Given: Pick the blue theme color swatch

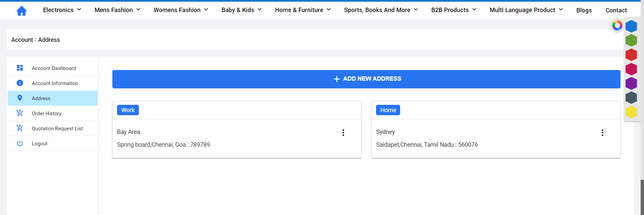Looking at the screenshot, I should click(631, 26).
